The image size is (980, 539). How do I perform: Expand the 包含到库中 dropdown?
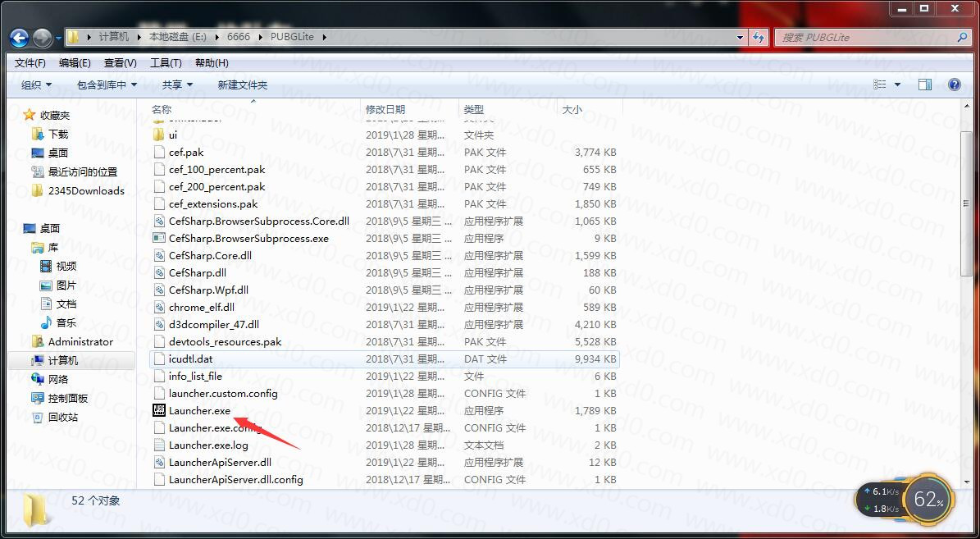pos(107,85)
